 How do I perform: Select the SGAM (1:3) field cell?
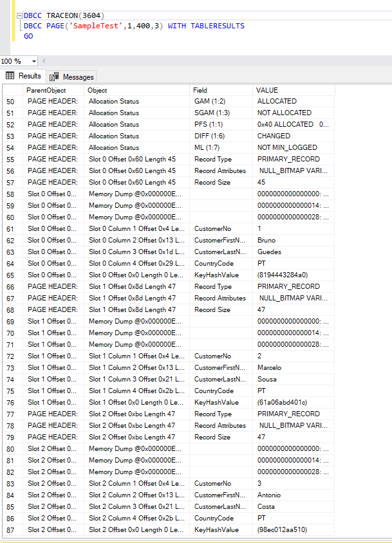[x=221, y=113]
